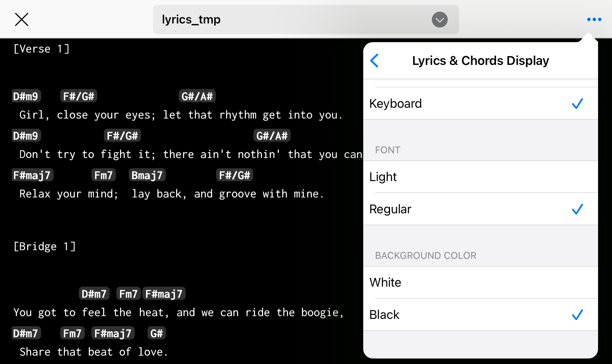Click the FONT section header
Image resolution: width=612 pixels, height=364 pixels.
[387, 150]
